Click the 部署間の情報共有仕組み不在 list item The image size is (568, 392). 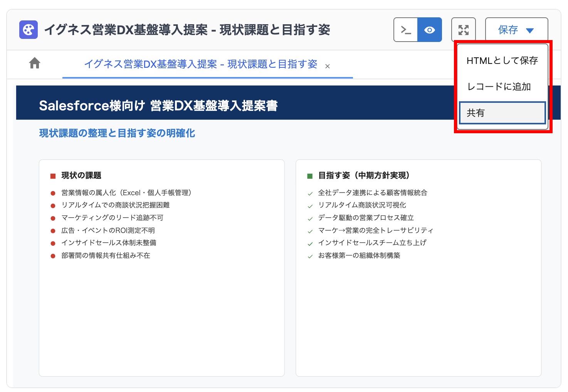106,256
